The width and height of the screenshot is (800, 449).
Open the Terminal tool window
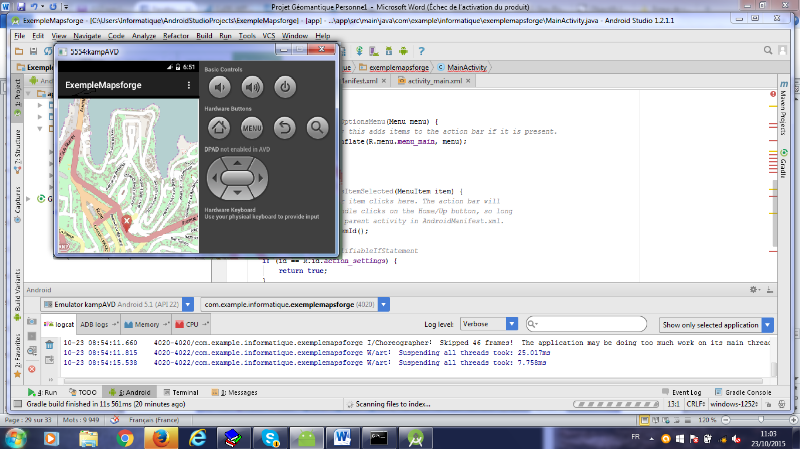186,393
